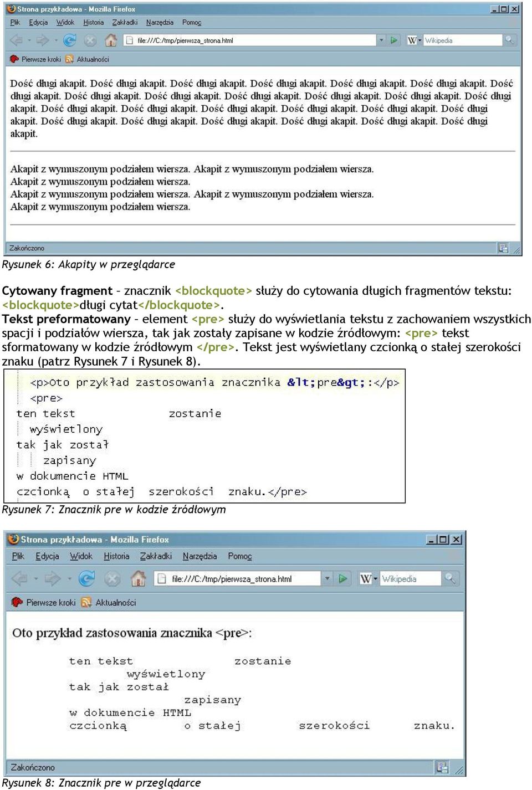Screen dimensions: 532x790
Task: Open Plik menu in Rysunek 8 Firefox window
Action: coord(18,556)
